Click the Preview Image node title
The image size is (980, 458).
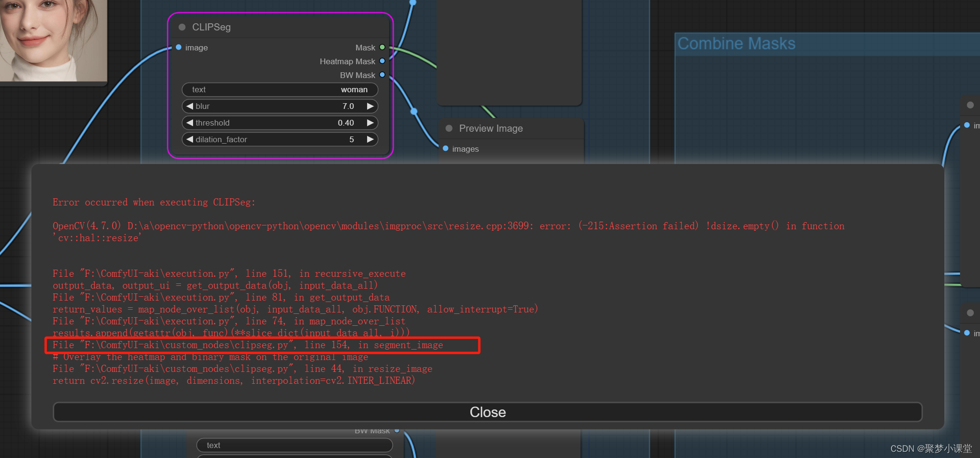(x=491, y=128)
